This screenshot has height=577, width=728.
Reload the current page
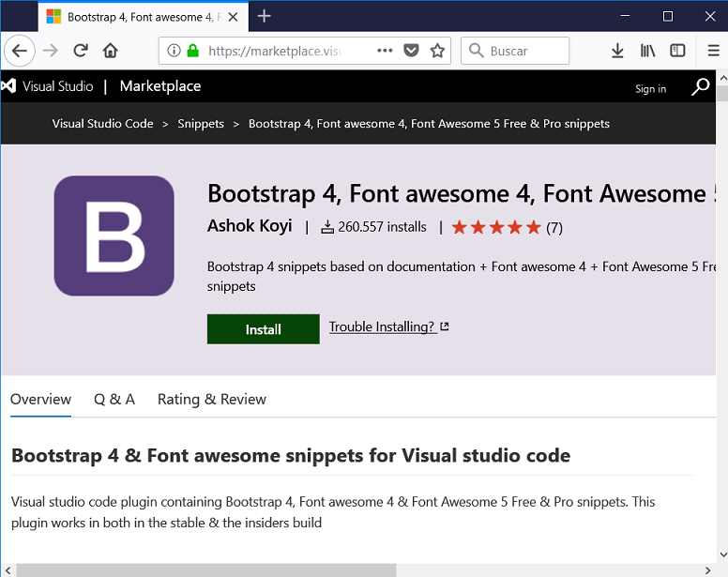81,50
